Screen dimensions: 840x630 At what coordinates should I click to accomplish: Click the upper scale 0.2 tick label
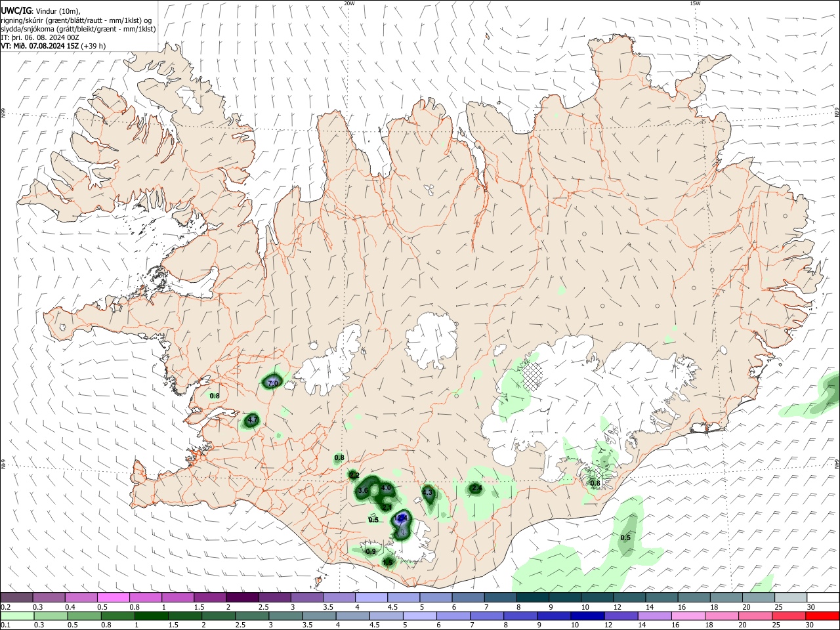click(5, 607)
